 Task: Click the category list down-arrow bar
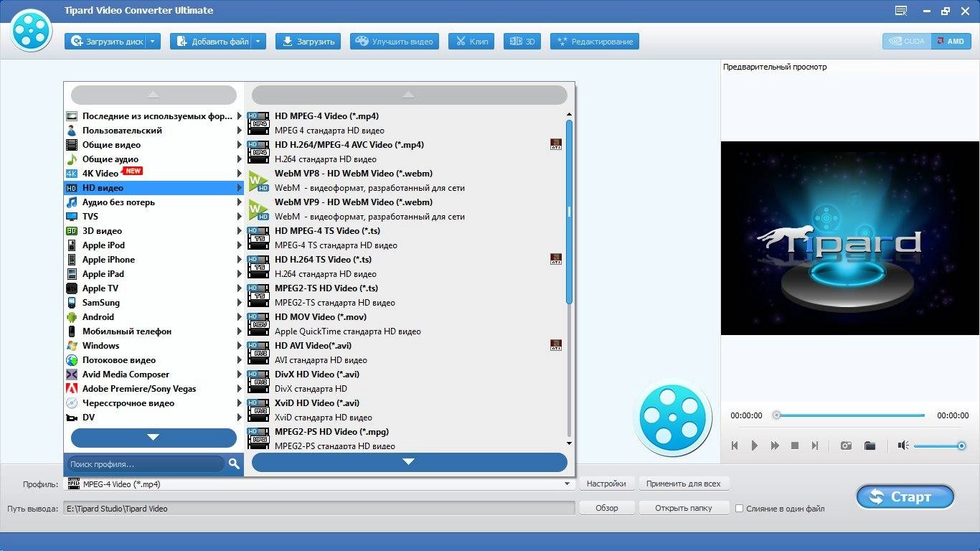click(x=154, y=437)
